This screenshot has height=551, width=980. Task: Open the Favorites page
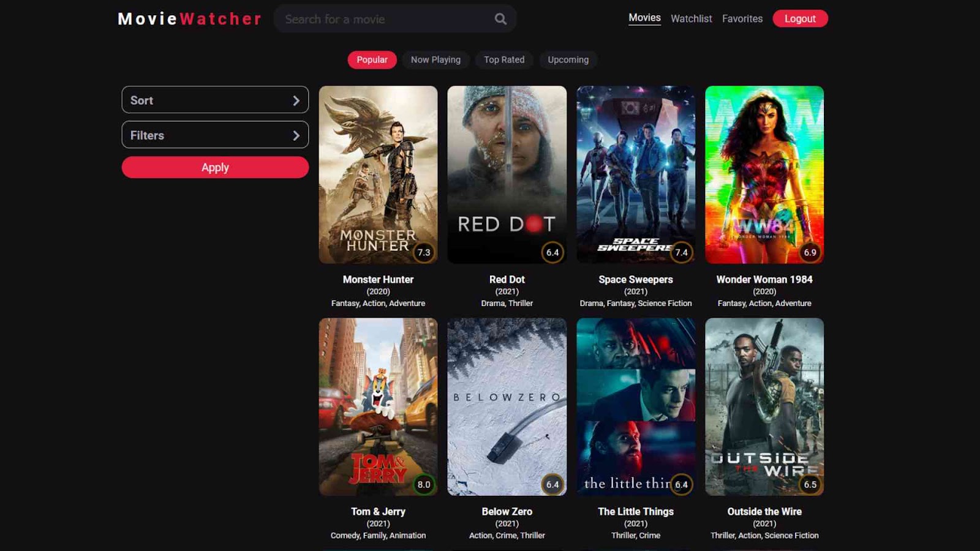tap(742, 19)
